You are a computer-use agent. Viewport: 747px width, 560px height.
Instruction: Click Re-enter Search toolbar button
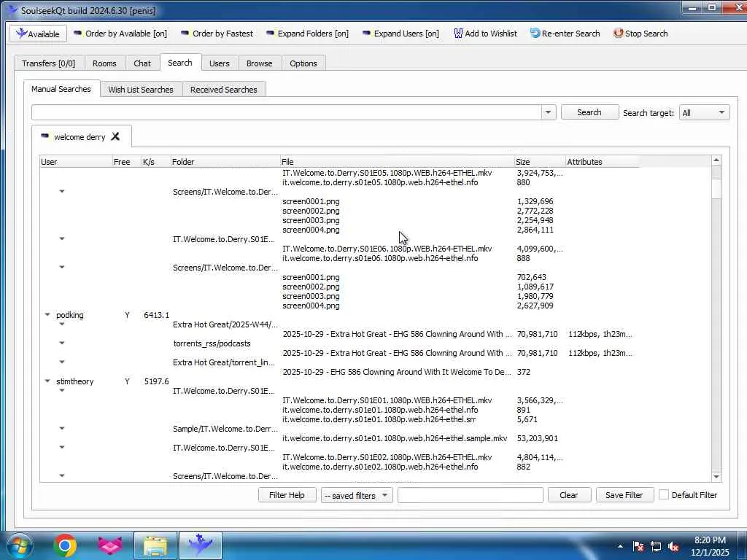pyautogui.click(x=565, y=34)
